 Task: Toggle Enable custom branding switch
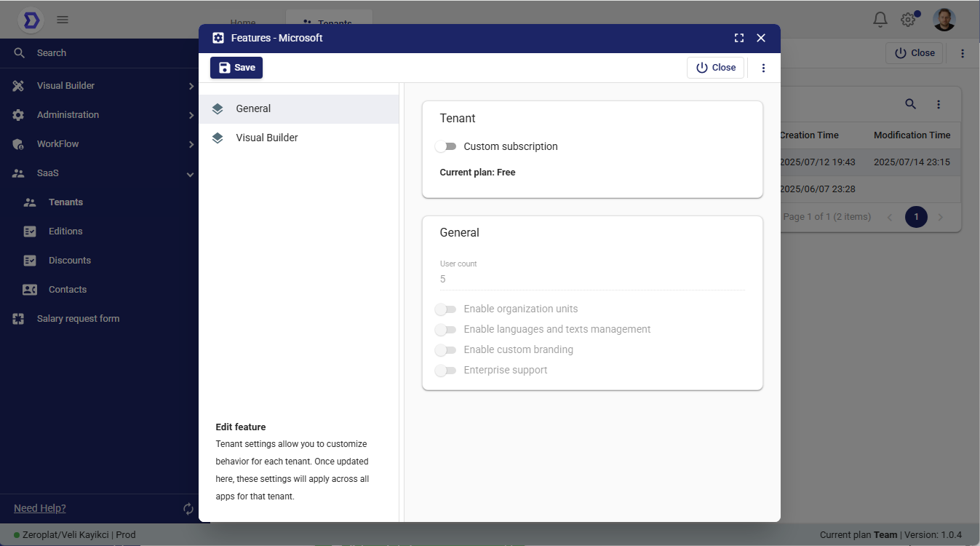pos(445,350)
